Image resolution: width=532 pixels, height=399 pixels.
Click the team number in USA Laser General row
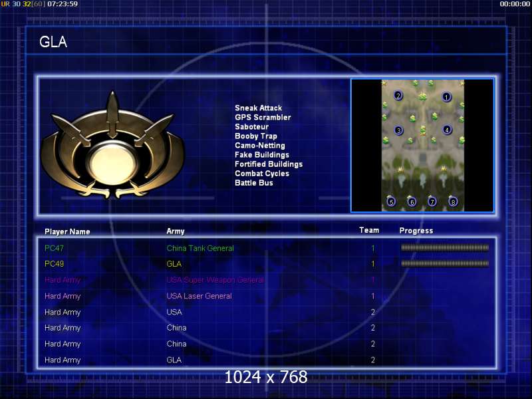coord(373,296)
